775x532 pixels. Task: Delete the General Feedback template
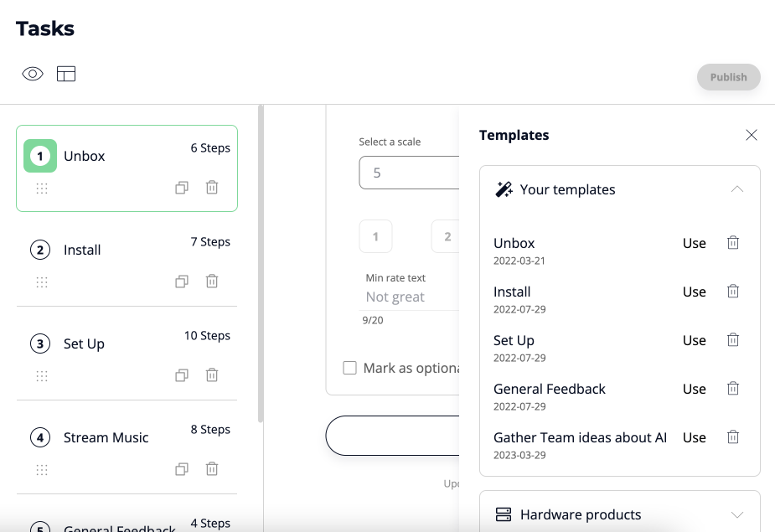pos(733,389)
